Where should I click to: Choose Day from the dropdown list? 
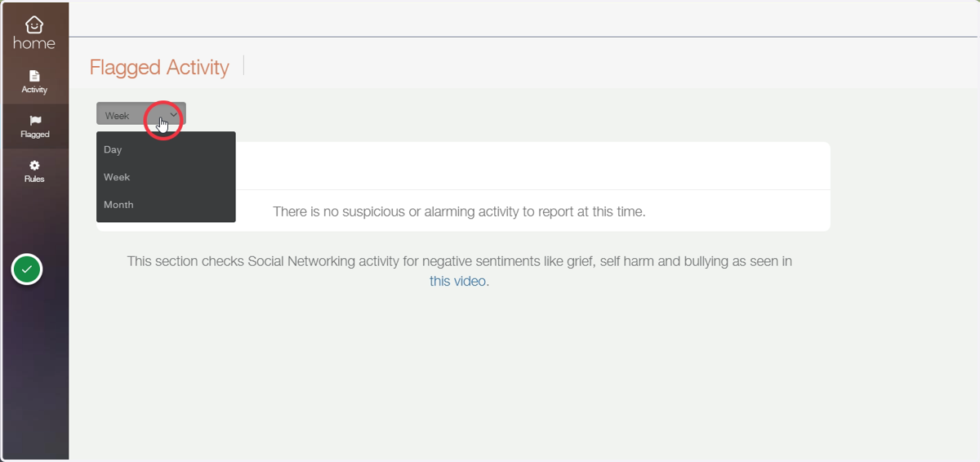tap(166, 150)
